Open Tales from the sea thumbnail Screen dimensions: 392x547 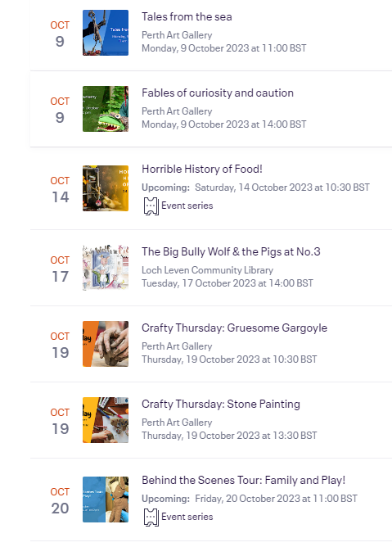106,33
